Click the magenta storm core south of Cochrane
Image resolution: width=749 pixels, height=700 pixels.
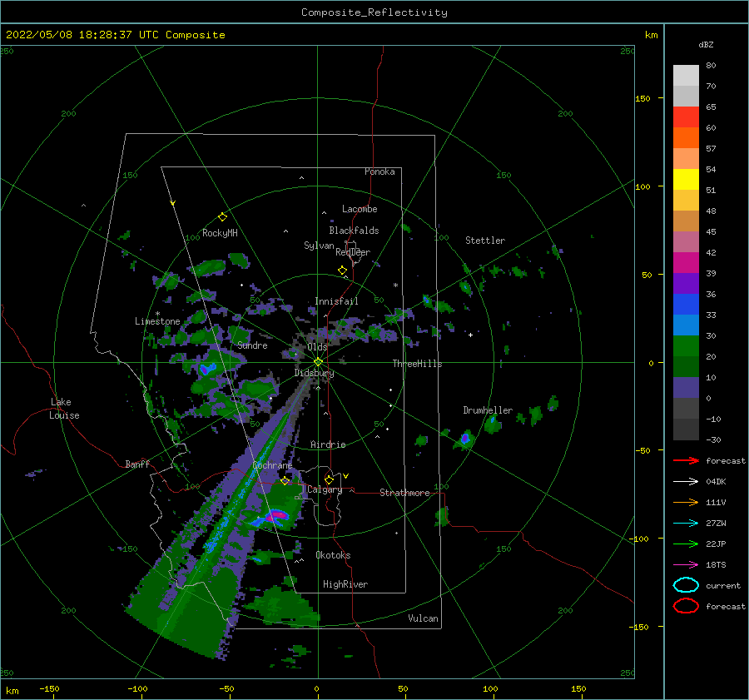click(x=276, y=515)
